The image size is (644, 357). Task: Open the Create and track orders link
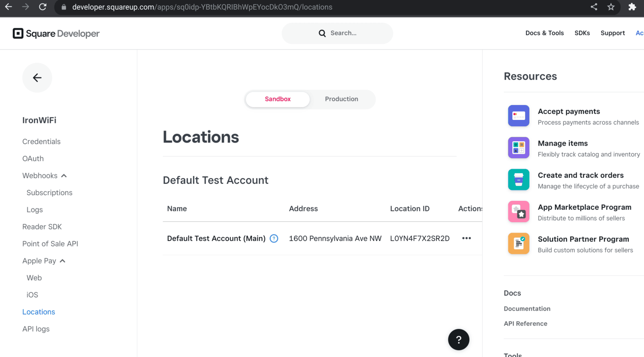(581, 175)
